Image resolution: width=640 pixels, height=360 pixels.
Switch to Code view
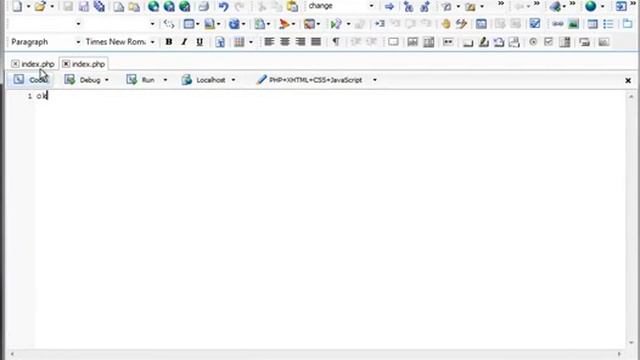coord(31,80)
